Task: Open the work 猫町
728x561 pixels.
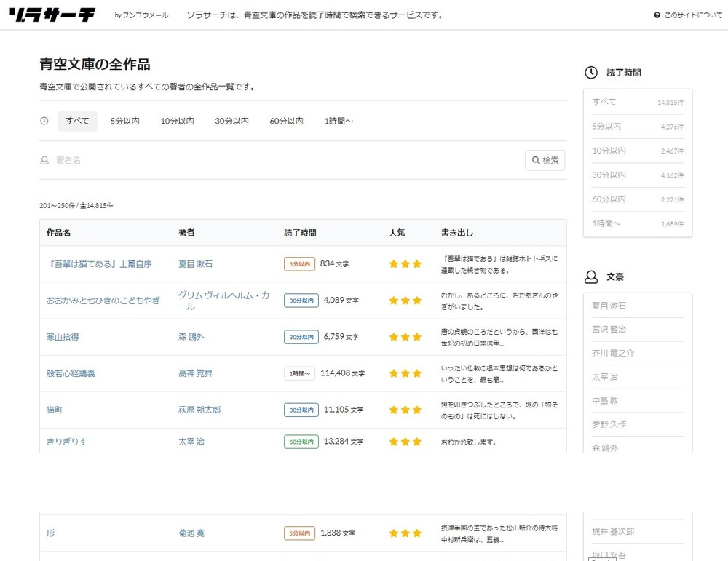Action: [x=55, y=410]
